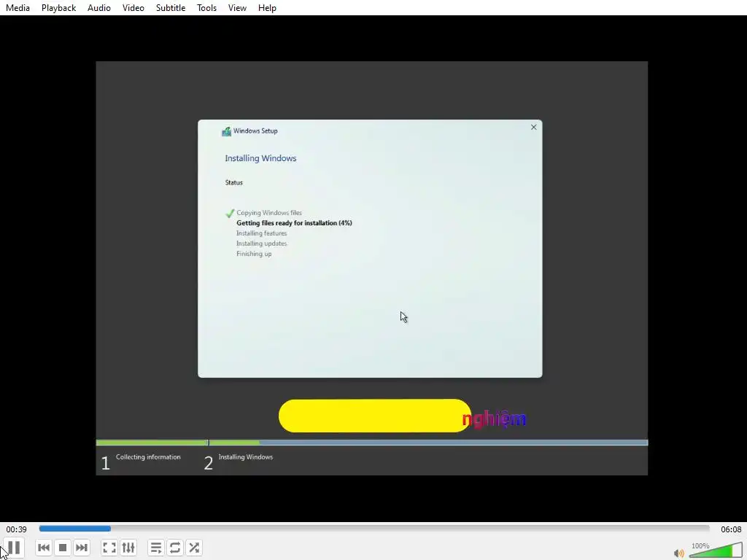Screen dimensions: 747x560
Task: Click the 'Status' label in setup
Action: click(234, 182)
